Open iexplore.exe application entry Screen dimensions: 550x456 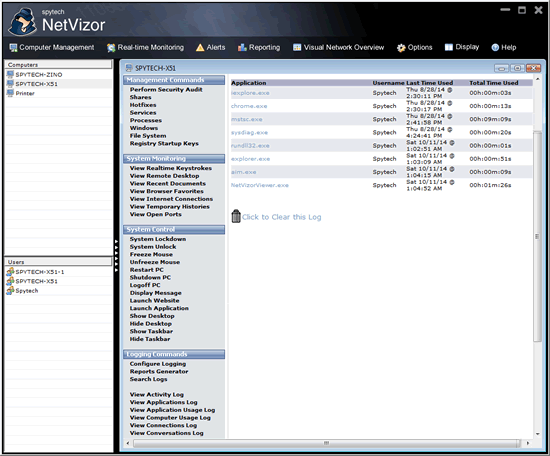coord(250,93)
